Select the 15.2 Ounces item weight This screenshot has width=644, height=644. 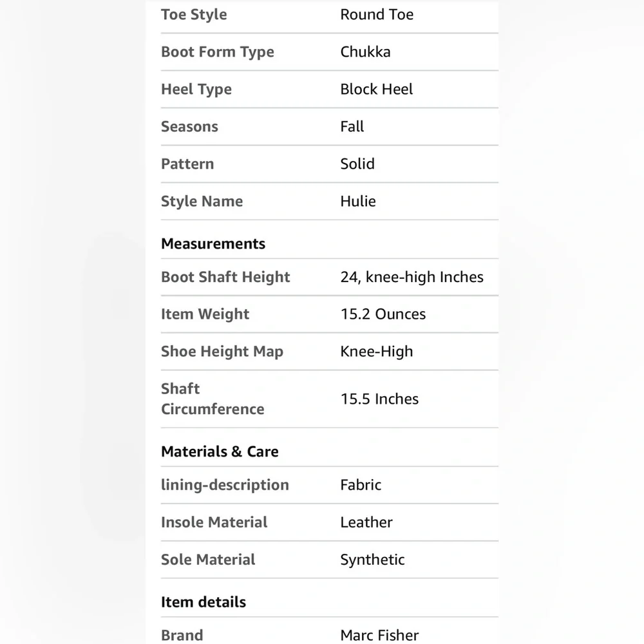[x=383, y=314]
